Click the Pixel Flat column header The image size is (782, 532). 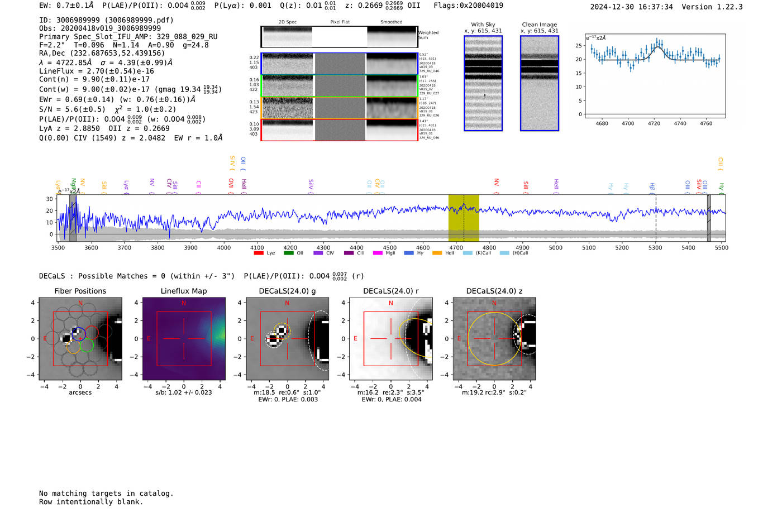(x=340, y=22)
